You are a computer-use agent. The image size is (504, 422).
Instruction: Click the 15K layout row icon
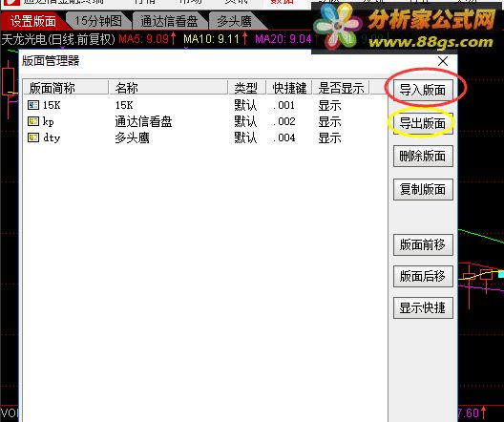[33, 105]
